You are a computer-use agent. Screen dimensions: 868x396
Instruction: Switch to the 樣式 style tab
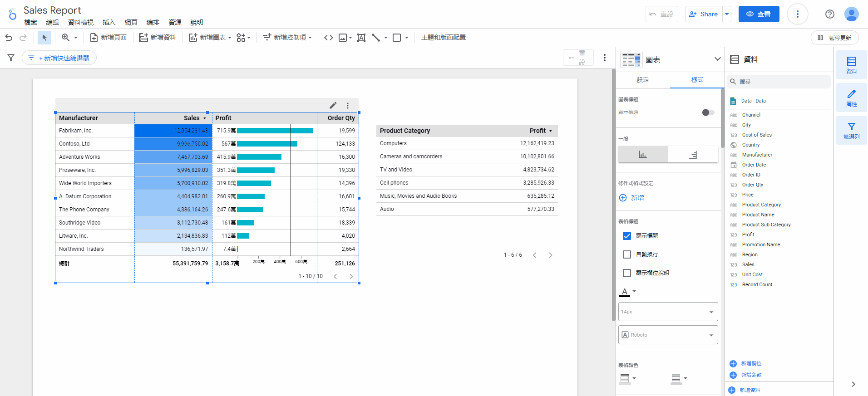click(x=697, y=80)
